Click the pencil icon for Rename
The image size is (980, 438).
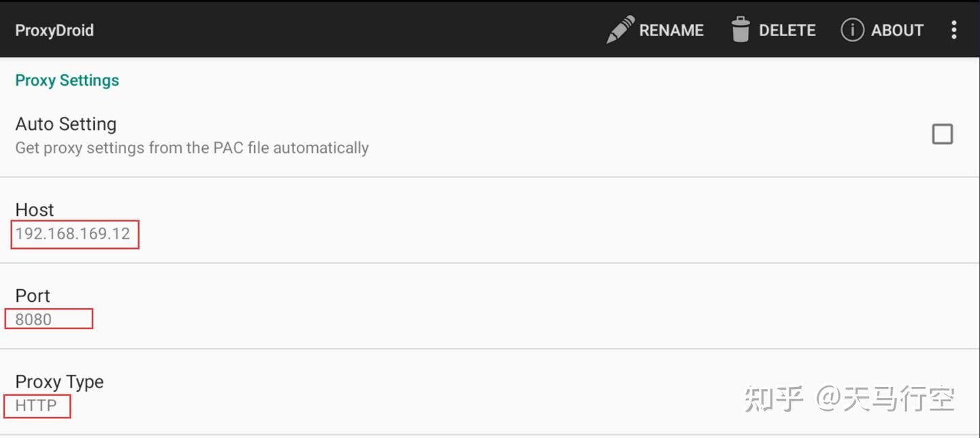click(620, 30)
